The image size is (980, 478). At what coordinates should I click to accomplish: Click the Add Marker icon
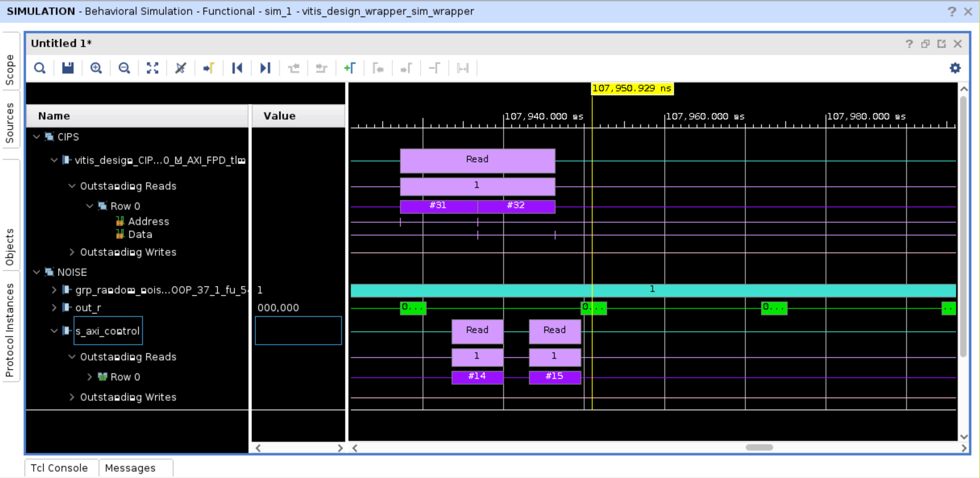[350, 68]
